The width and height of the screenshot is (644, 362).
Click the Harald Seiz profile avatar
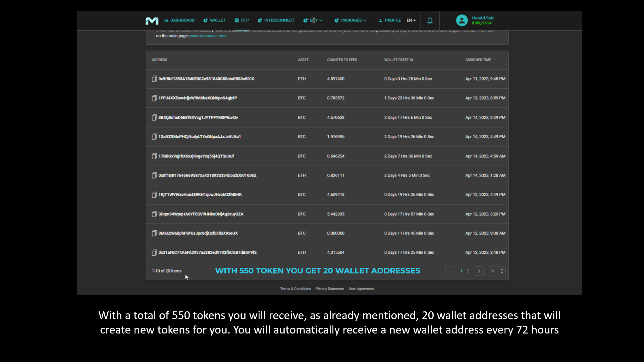[x=462, y=20]
